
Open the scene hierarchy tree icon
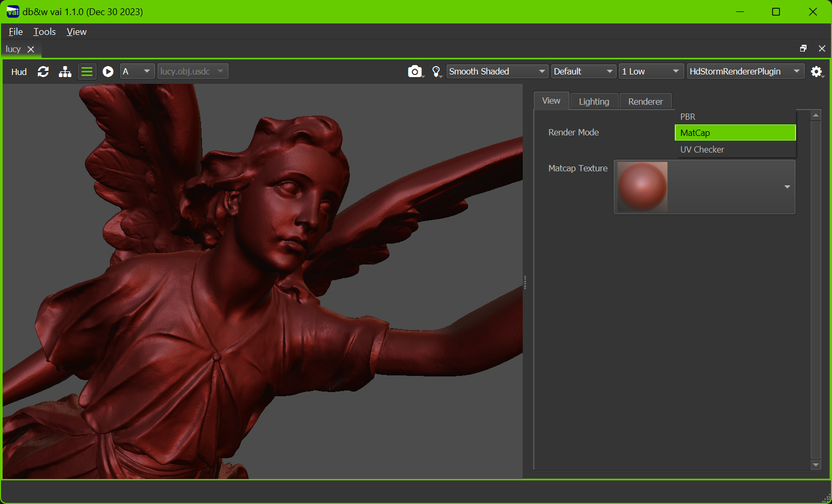click(x=65, y=72)
